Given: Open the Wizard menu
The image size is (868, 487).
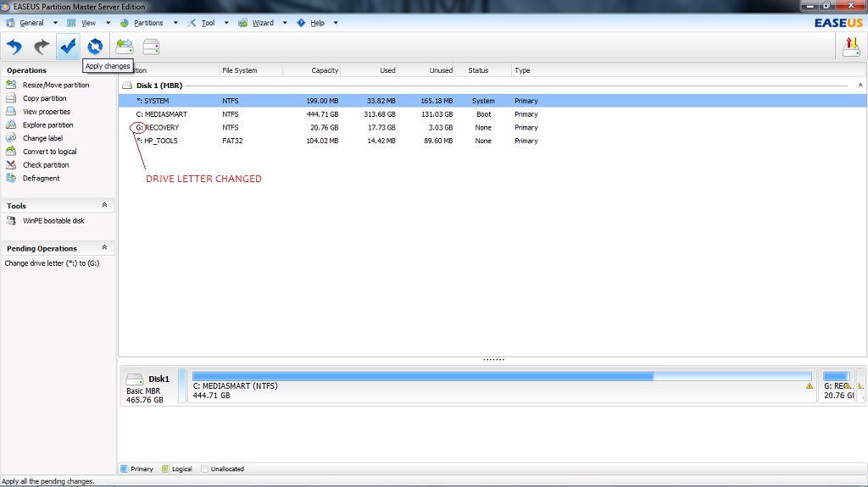Looking at the screenshot, I should [x=263, y=23].
